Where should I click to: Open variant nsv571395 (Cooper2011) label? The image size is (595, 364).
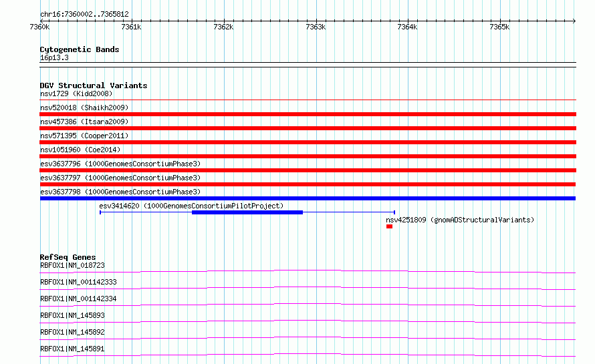(x=84, y=136)
